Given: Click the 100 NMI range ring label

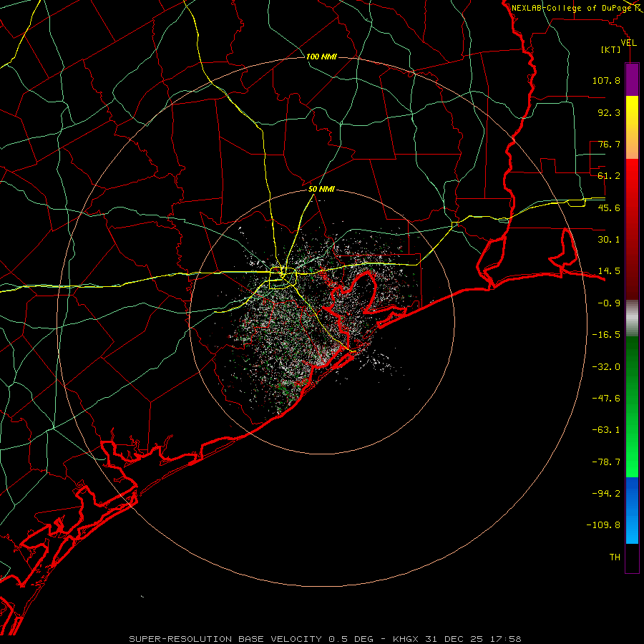Looking at the screenshot, I should tap(321, 57).
